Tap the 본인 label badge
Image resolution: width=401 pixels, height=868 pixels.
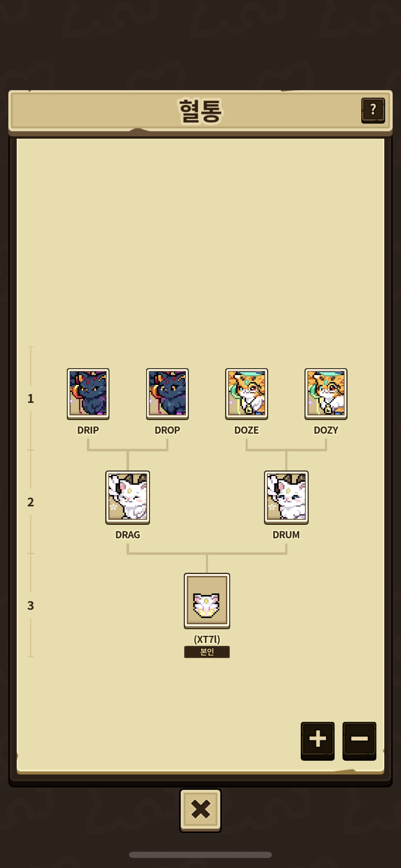click(207, 652)
